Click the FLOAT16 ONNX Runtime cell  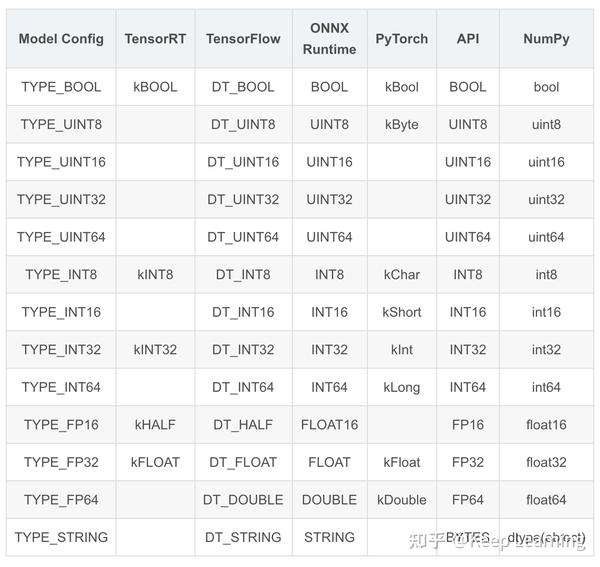(x=329, y=425)
